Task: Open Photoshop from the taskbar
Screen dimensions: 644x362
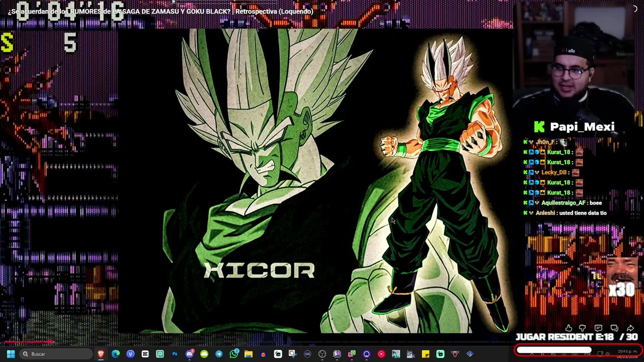Action: (x=175, y=354)
